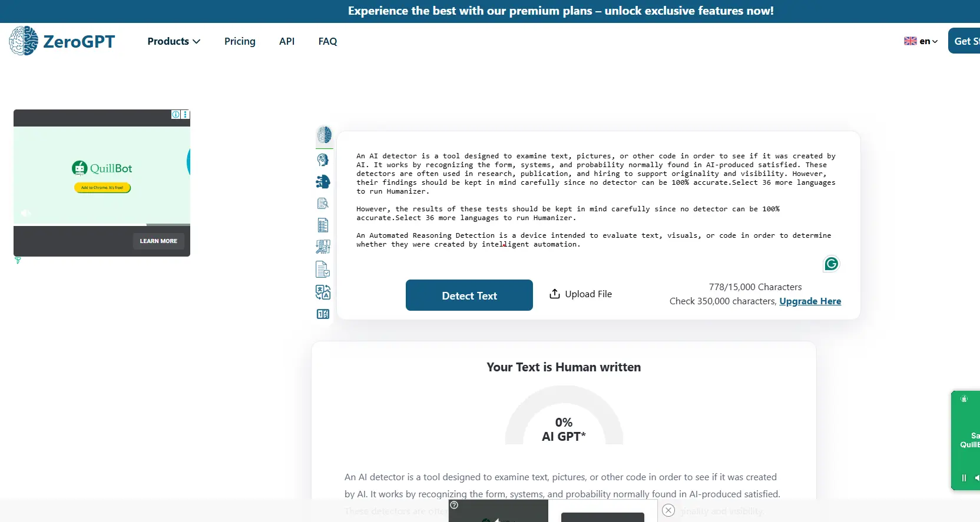
Task: Open the Pricing page
Action: [x=240, y=41]
